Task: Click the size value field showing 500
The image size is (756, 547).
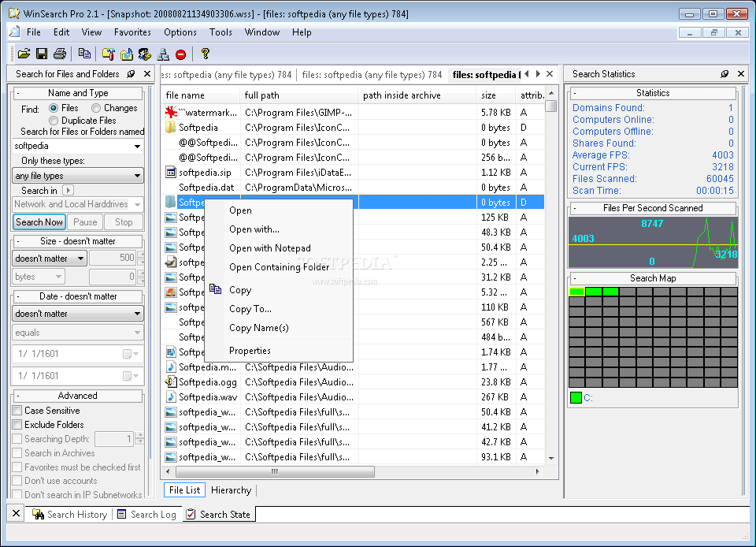Action: pyautogui.click(x=113, y=258)
